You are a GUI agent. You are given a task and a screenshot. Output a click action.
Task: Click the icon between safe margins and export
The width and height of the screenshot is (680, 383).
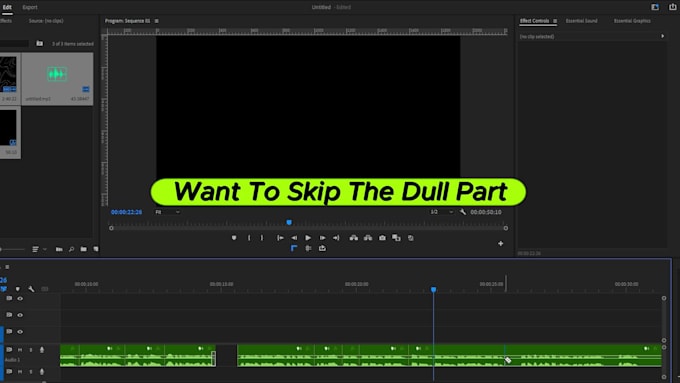click(308, 248)
